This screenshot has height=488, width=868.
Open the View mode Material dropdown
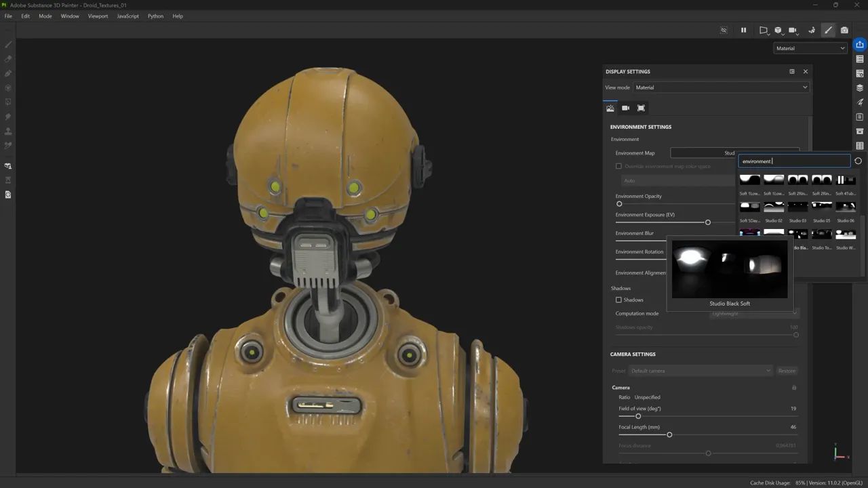721,87
